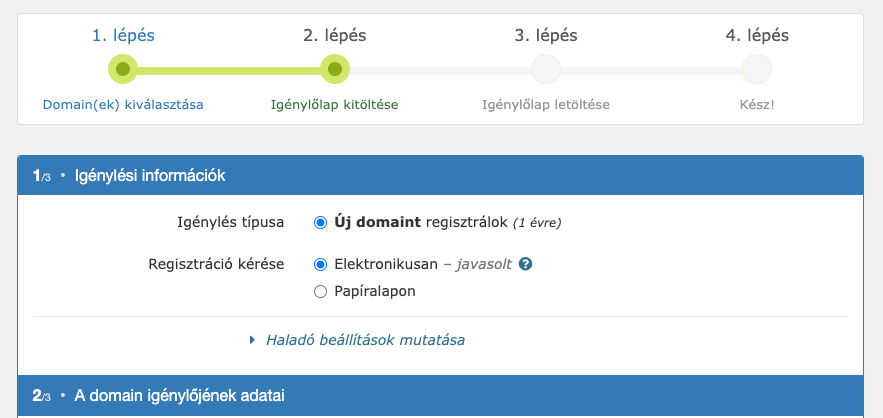The height and width of the screenshot is (418, 883).
Task: Click the help question mark icon beside Elektronikusan
Action: 525,264
